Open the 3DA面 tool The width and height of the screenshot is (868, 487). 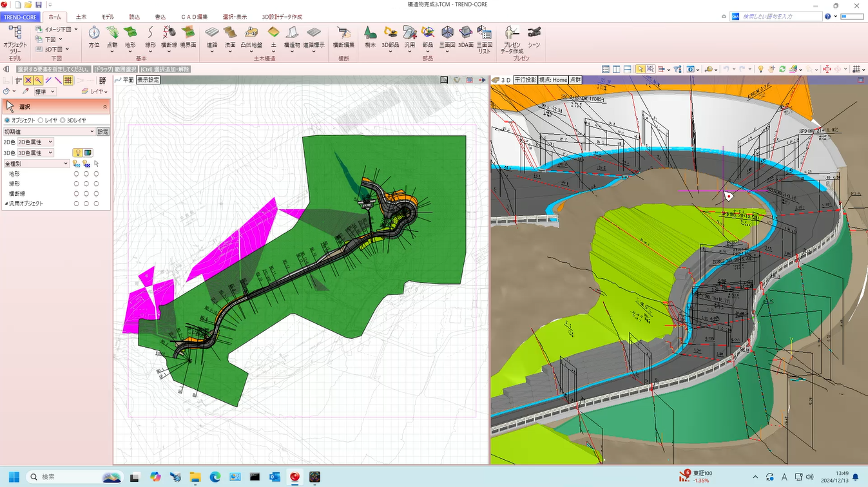[x=465, y=37]
